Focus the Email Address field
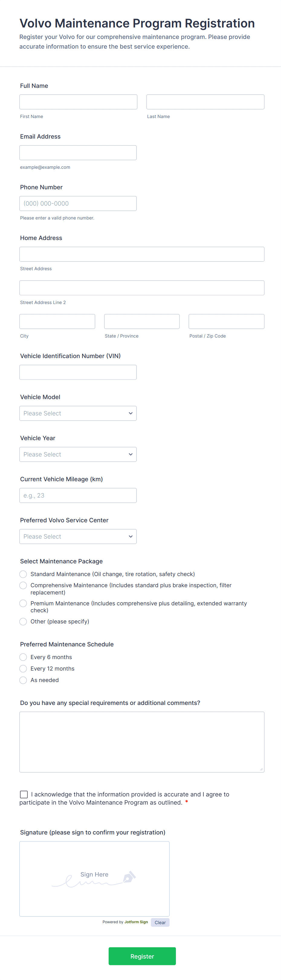The width and height of the screenshot is (281, 980). [78, 152]
